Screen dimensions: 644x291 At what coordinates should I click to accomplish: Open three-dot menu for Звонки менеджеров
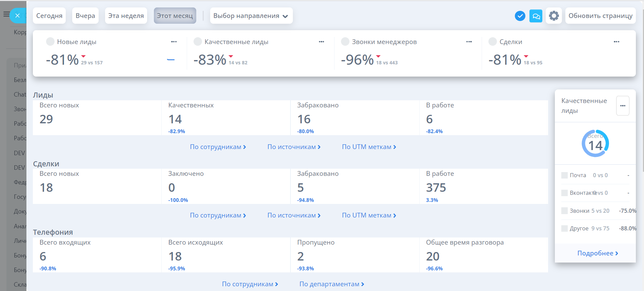469,42
